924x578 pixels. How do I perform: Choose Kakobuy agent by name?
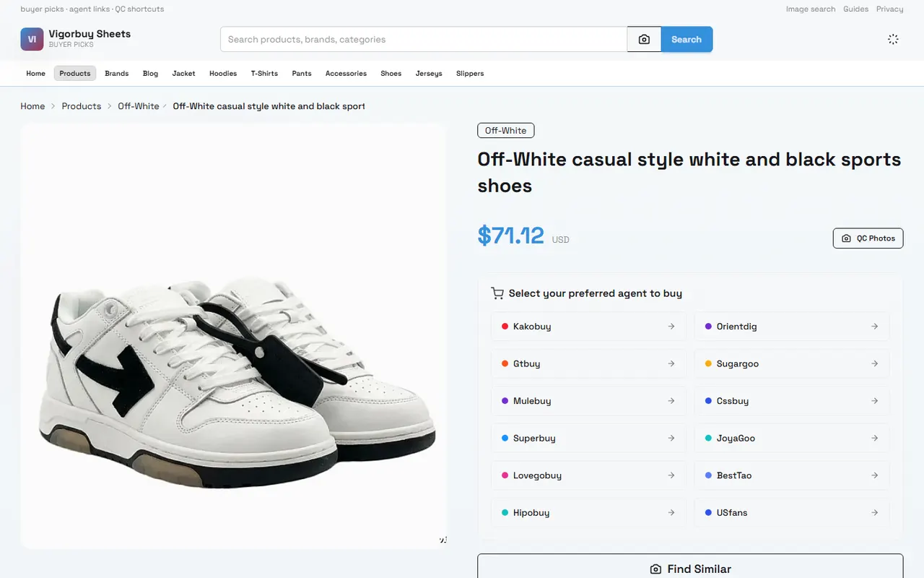pos(532,327)
